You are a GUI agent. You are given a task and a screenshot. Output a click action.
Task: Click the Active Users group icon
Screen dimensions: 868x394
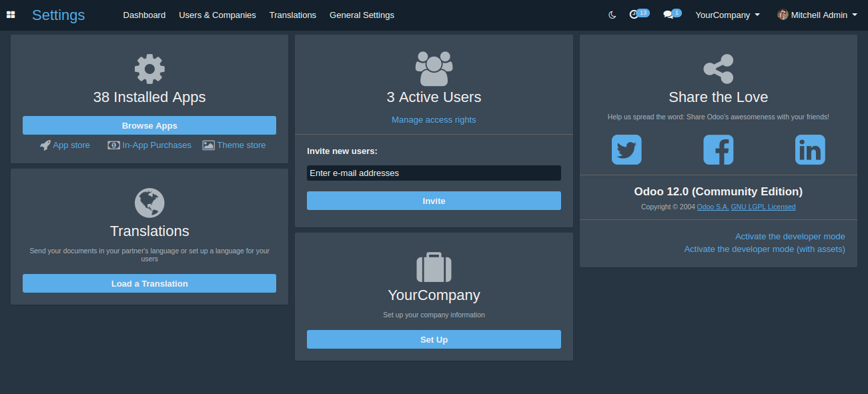[x=434, y=69]
